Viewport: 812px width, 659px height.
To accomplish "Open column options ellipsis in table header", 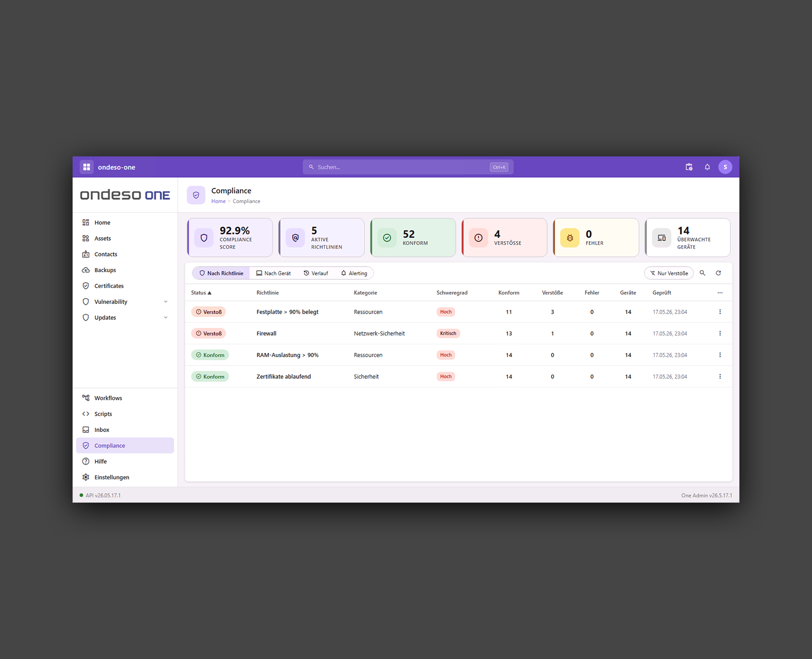I will tap(720, 293).
